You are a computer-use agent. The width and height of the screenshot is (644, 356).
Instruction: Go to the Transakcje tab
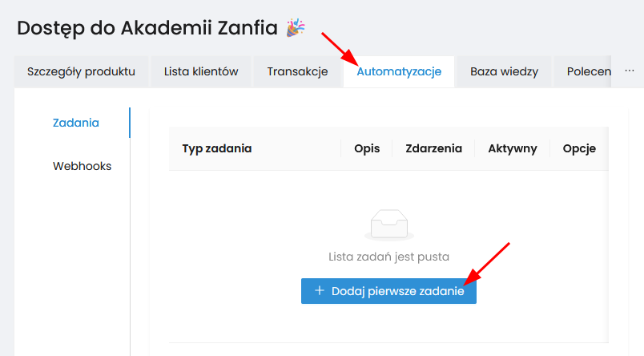(x=297, y=71)
